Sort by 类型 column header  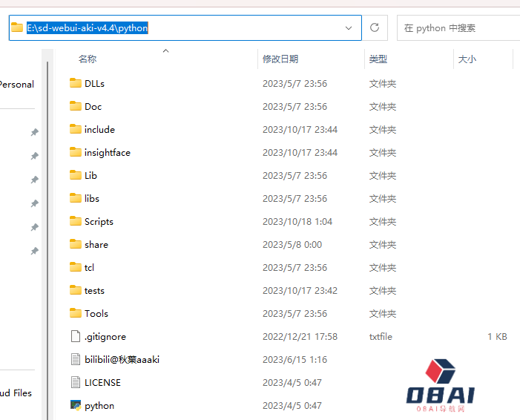tap(378, 59)
